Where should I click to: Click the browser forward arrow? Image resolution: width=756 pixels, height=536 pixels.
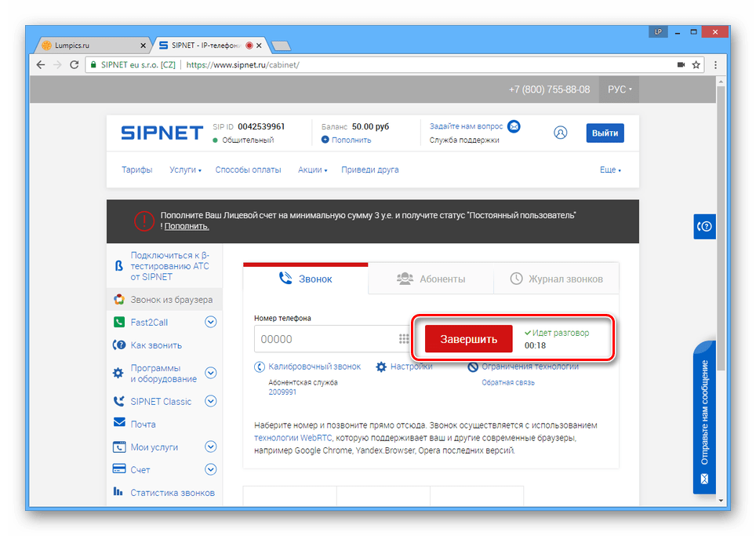tap(57, 64)
